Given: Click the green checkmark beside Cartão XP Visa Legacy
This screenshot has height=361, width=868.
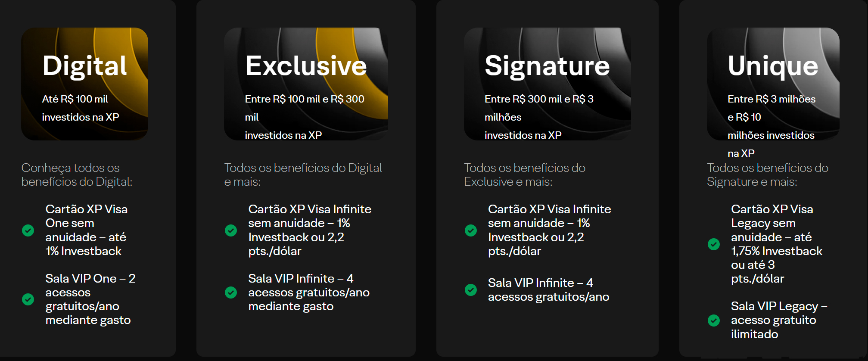Looking at the screenshot, I should coord(714,244).
